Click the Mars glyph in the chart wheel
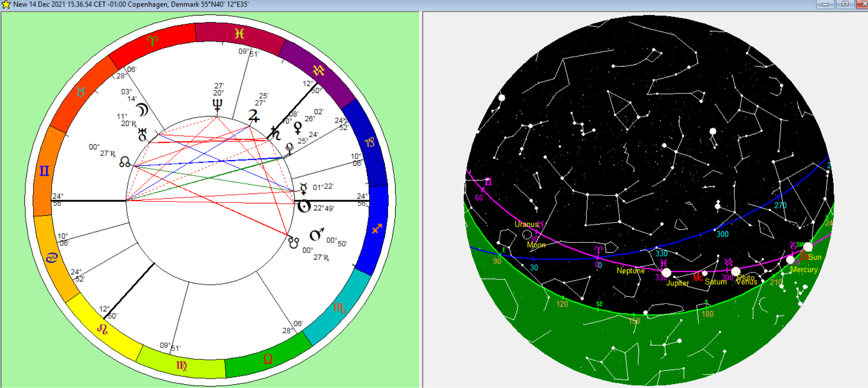This screenshot has height=388, width=868. click(x=317, y=234)
